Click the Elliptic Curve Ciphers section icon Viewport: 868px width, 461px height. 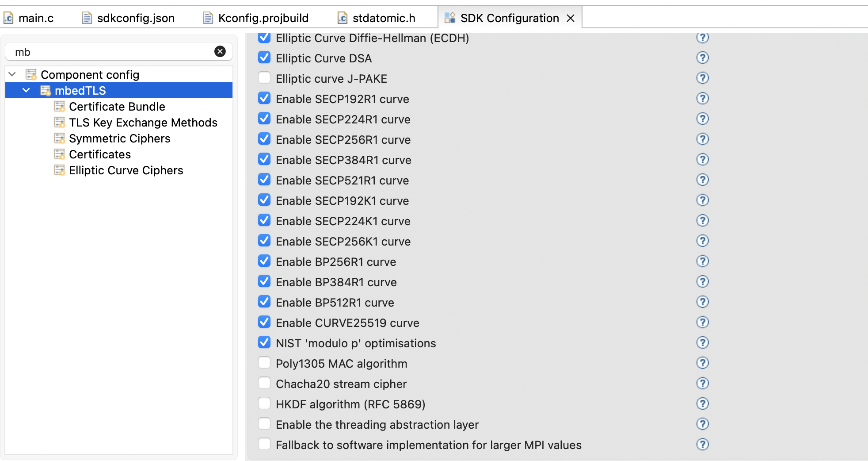pos(60,170)
